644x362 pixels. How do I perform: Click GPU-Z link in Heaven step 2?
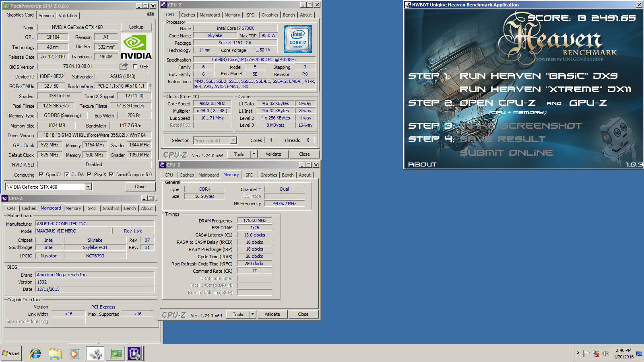[x=588, y=103]
